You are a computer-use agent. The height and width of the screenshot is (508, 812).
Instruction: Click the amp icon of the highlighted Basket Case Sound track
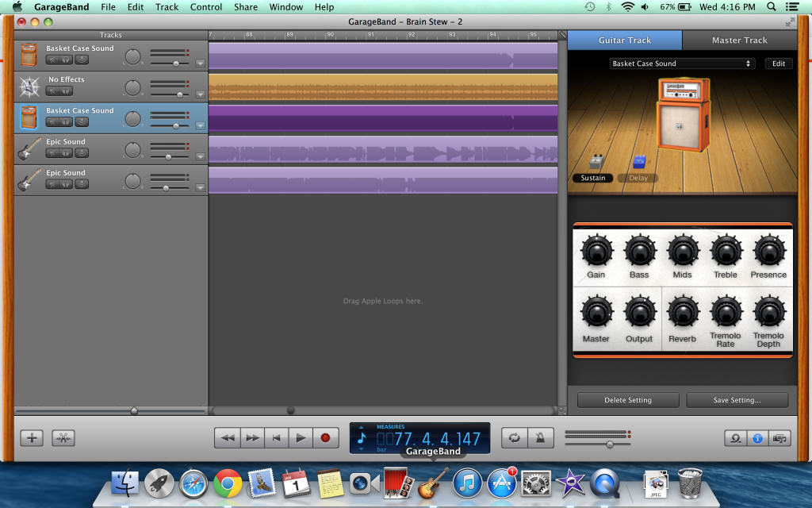tap(29, 117)
